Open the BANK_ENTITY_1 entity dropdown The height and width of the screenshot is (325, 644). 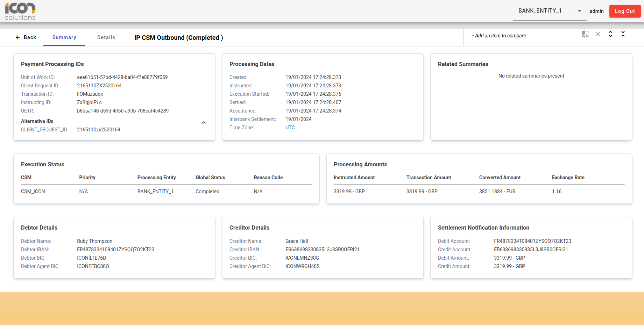(x=540, y=11)
